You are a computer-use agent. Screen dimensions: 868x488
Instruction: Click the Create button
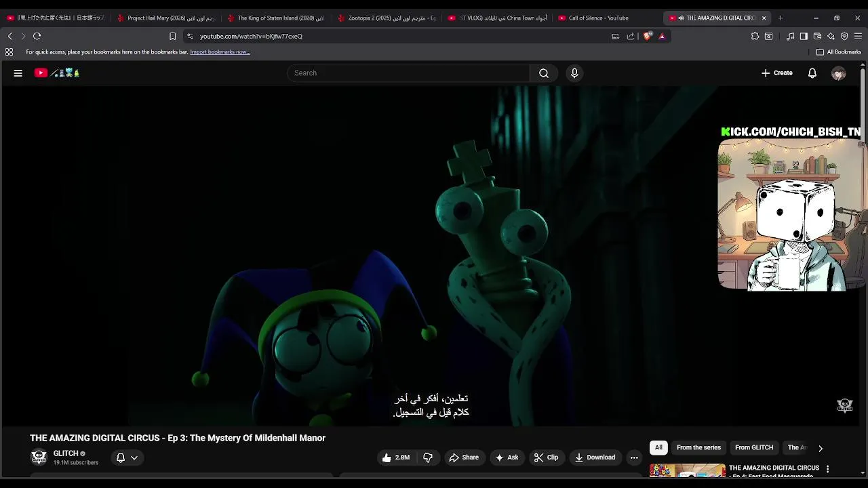click(x=776, y=73)
